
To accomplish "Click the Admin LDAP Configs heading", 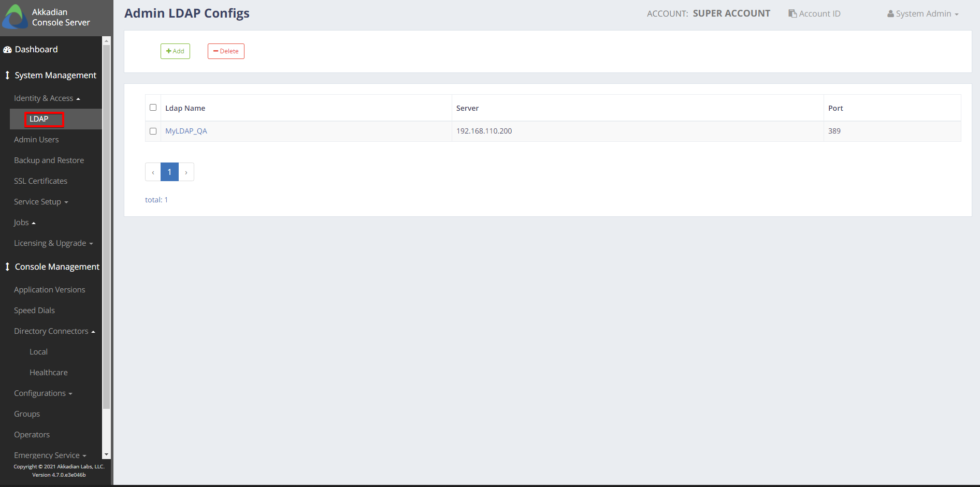I will (x=187, y=13).
